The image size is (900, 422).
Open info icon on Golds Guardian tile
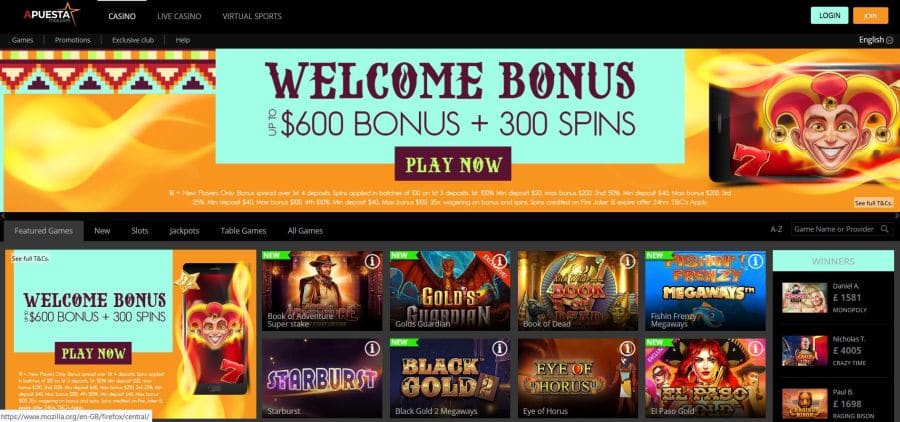click(500, 261)
